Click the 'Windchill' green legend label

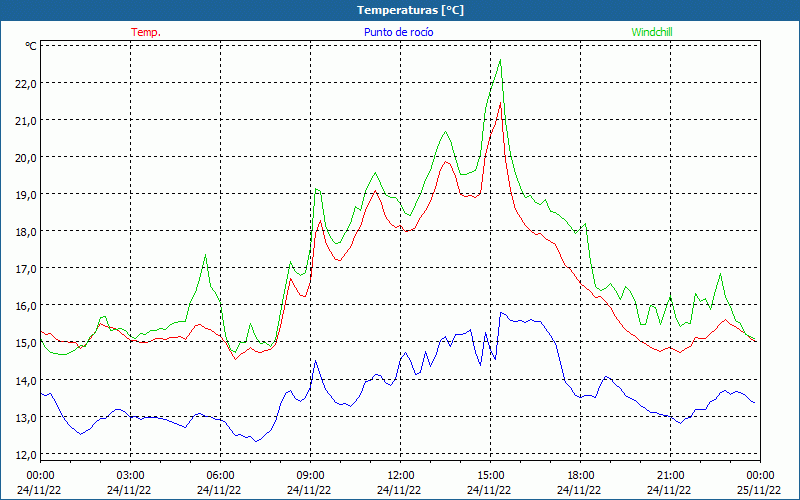pos(652,32)
